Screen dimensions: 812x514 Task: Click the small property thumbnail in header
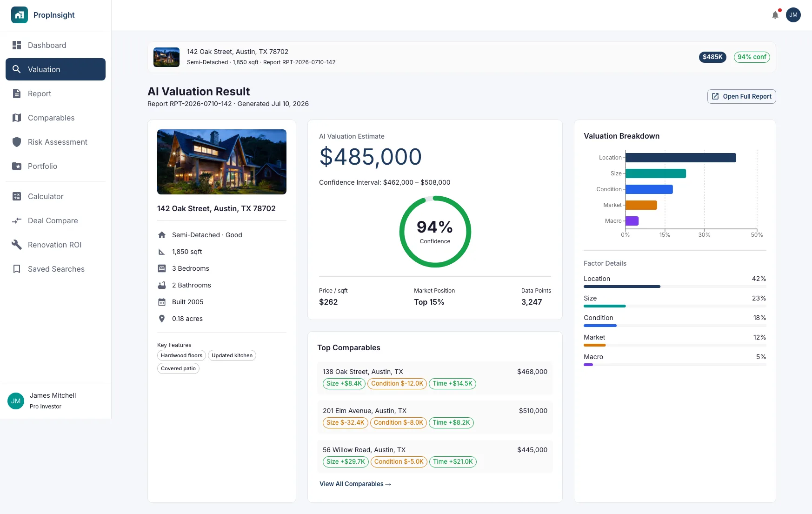coord(166,57)
